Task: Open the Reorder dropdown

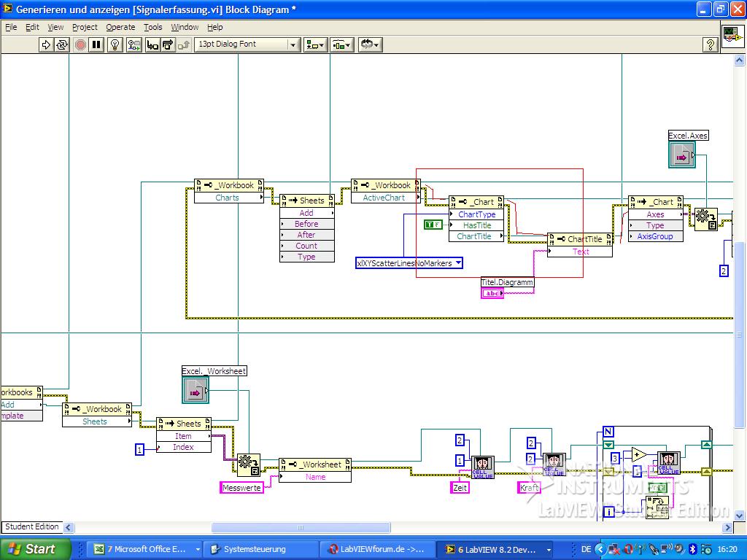Action: coord(370,44)
